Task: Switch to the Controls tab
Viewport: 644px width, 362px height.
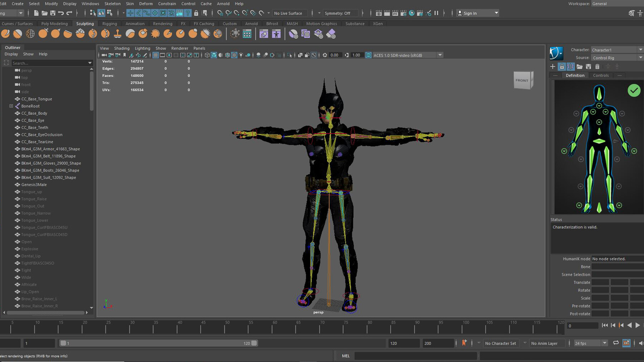Action: click(x=601, y=75)
